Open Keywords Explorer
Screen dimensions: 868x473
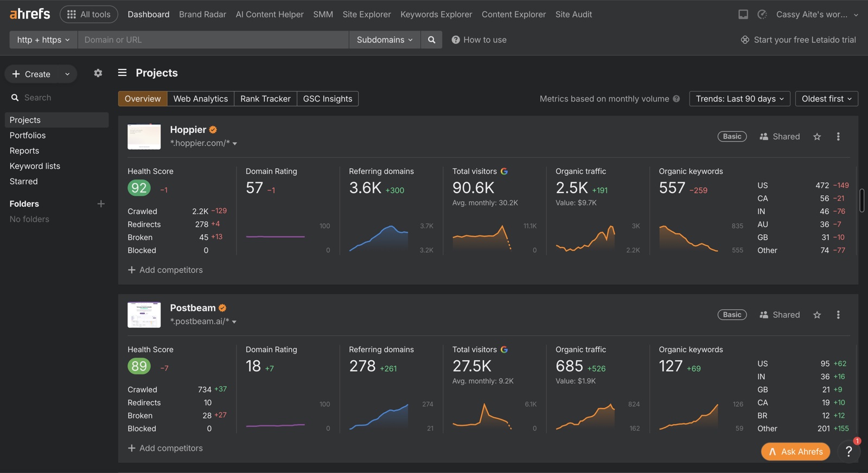pyautogui.click(x=436, y=14)
